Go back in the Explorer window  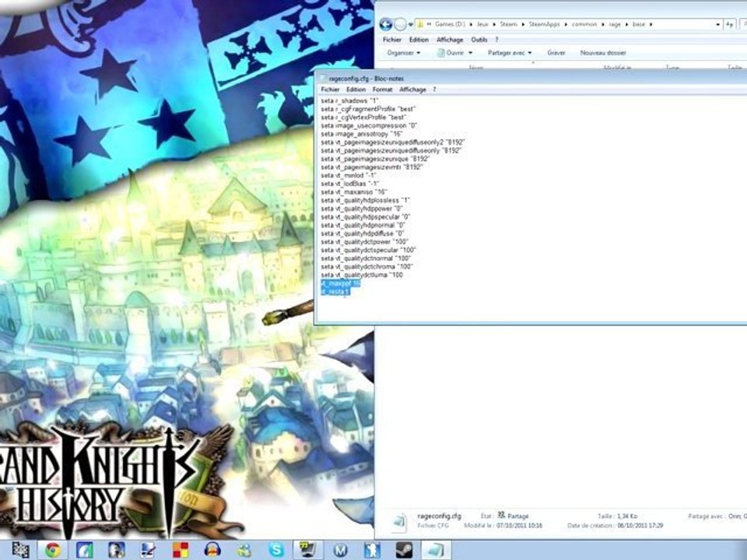[385, 24]
